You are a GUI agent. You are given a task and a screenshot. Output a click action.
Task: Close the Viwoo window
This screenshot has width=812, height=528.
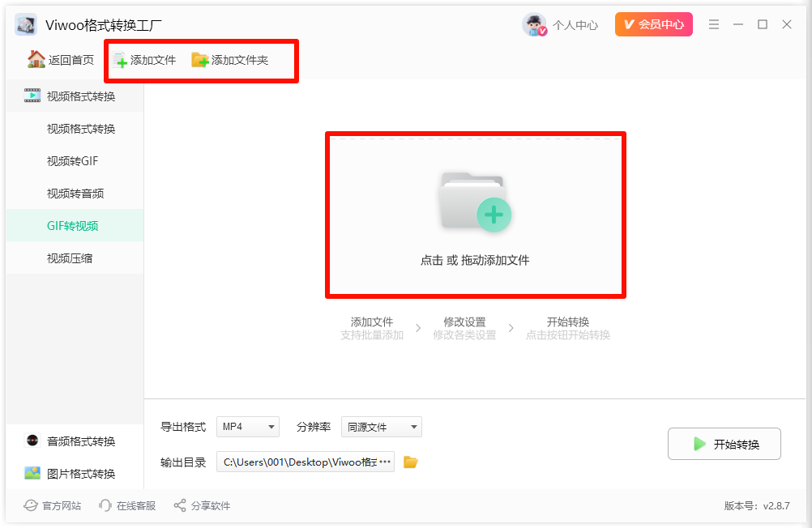[787, 24]
